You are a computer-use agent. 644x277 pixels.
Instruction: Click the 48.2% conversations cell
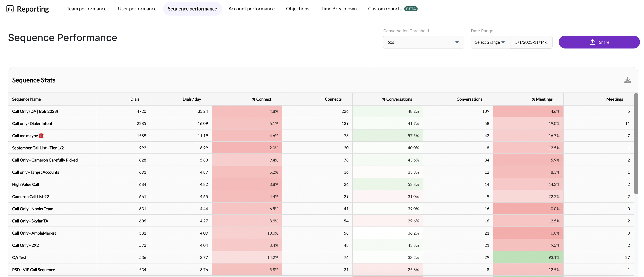pos(388,111)
